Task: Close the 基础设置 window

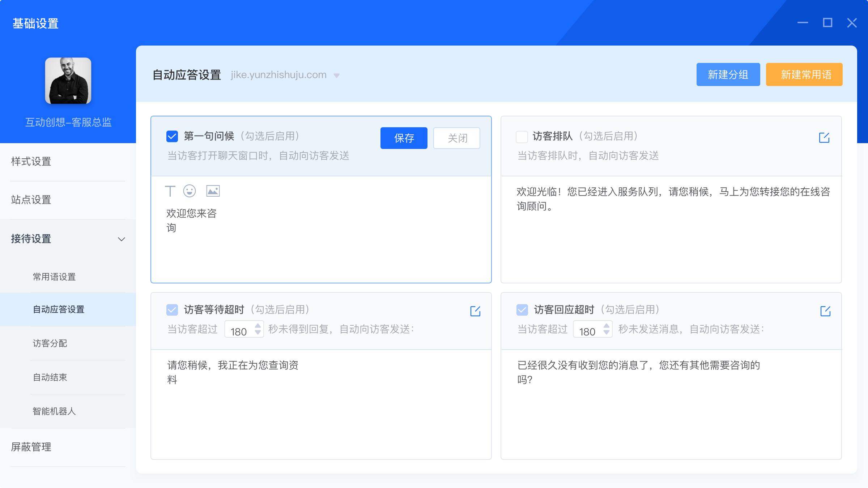Action: 852,23
